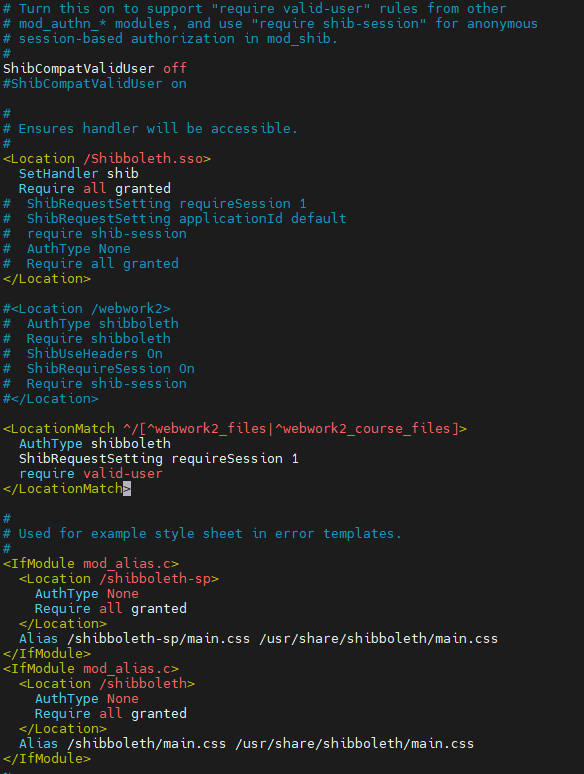
Task: Click '/shibboleth-sp' in the Location tag
Action: (155, 579)
